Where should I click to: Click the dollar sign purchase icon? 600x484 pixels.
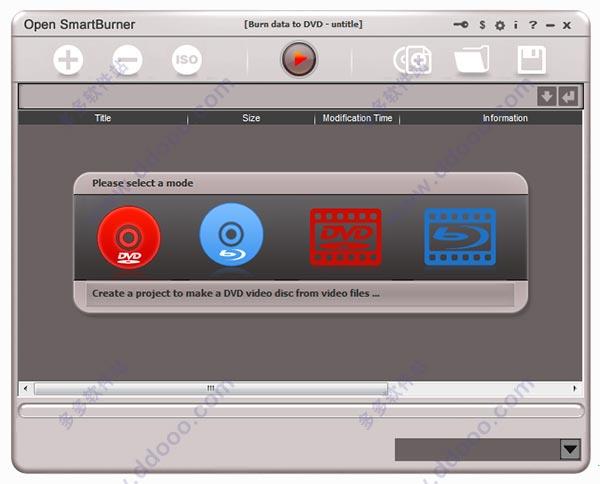483,25
